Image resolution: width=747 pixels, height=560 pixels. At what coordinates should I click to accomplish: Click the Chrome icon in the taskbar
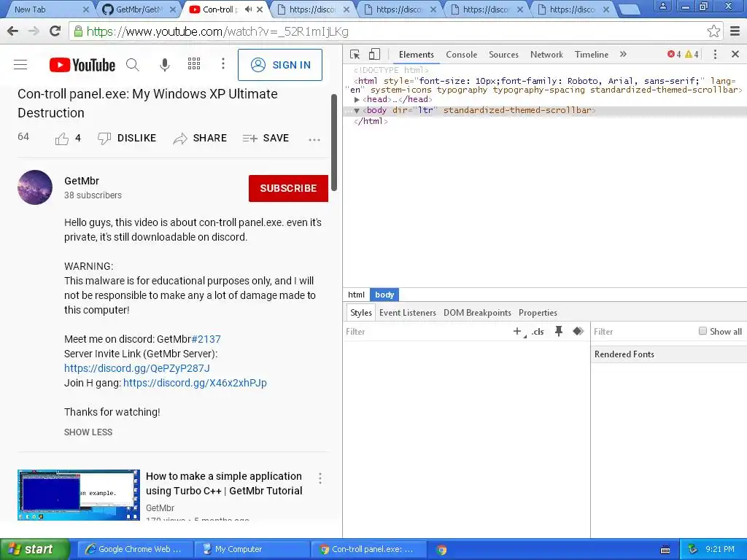click(441, 550)
